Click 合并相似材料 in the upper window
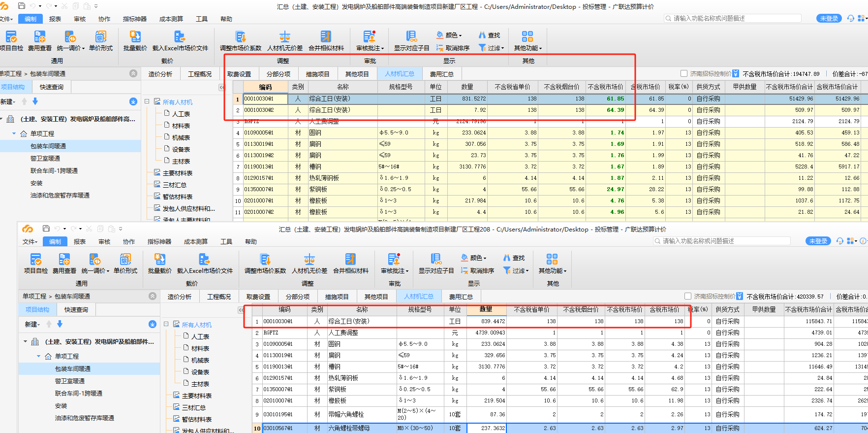The image size is (868, 433). (326, 41)
